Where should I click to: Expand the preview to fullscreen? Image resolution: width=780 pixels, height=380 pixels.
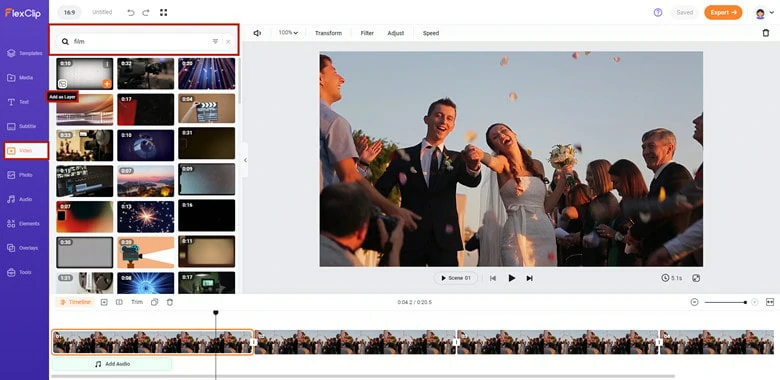click(696, 278)
